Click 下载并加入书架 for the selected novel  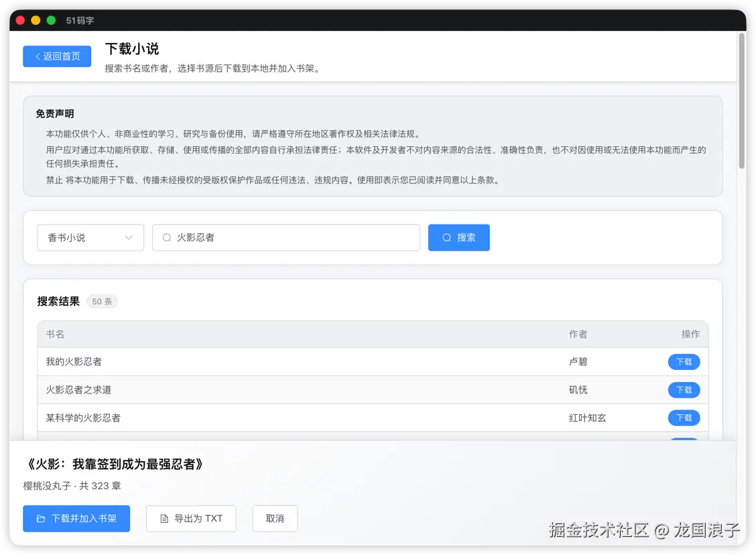[x=76, y=518]
